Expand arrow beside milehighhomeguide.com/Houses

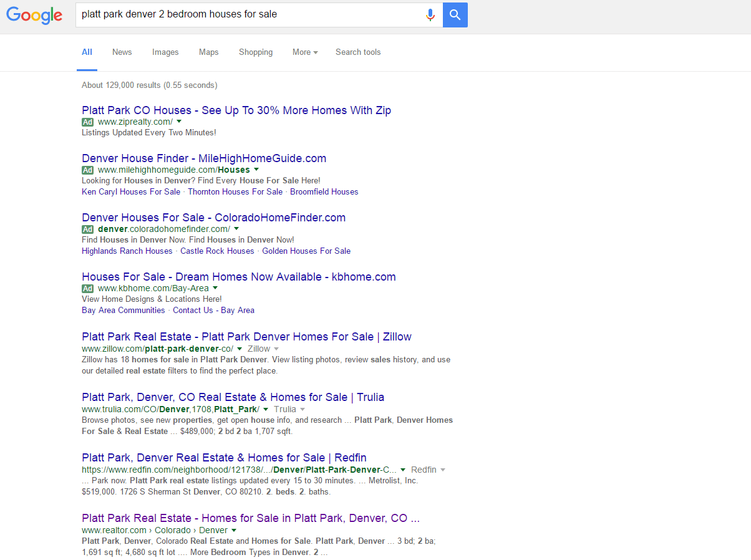(256, 170)
